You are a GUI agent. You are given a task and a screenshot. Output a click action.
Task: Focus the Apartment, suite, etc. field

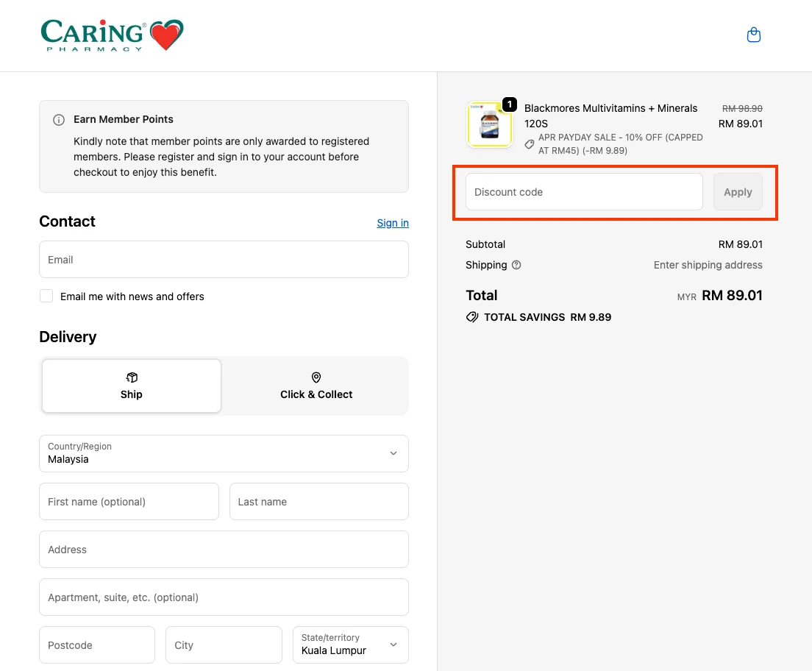pyautogui.click(x=224, y=597)
